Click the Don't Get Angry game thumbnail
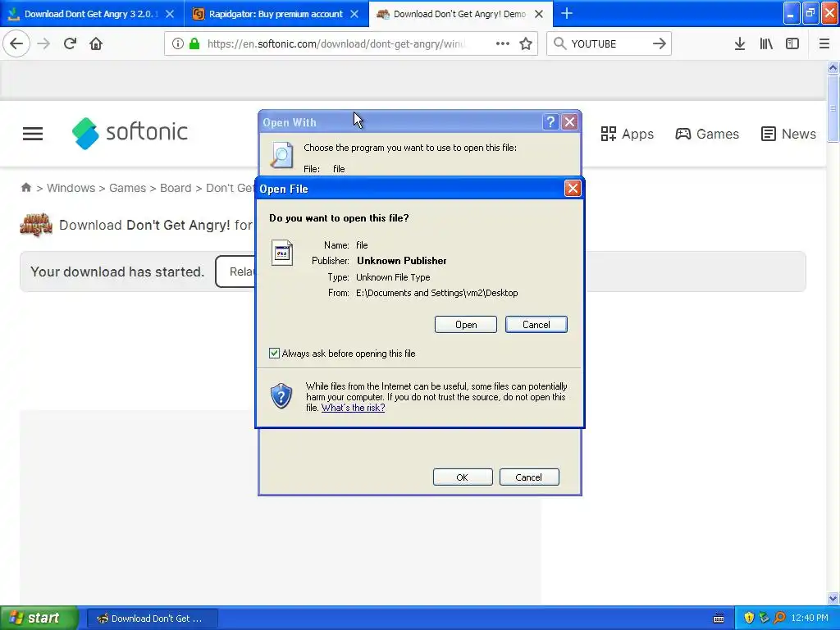Image resolution: width=840 pixels, height=630 pixels. point(36,225)
